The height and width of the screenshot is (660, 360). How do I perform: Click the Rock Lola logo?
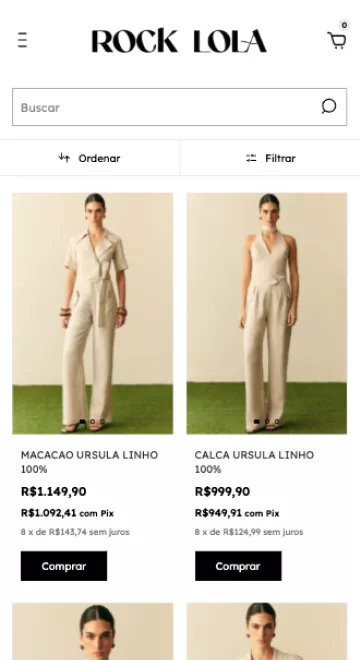179,41
